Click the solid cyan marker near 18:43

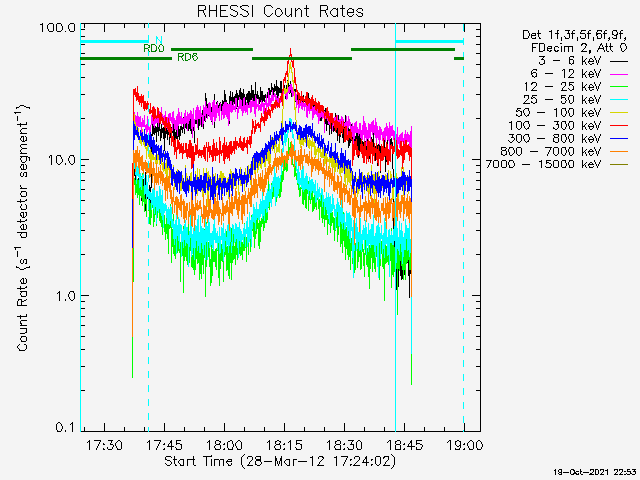pyautogui.click(x=395, y=229)
